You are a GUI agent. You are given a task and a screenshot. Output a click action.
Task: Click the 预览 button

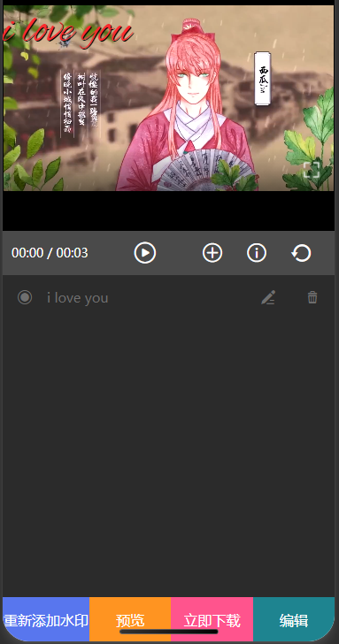(130, 619)
